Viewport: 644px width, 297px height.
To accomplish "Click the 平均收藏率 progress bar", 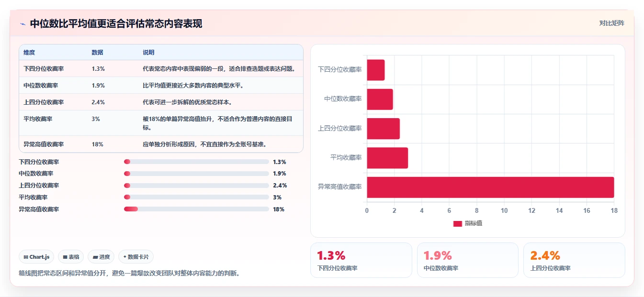I will [196, 197].
